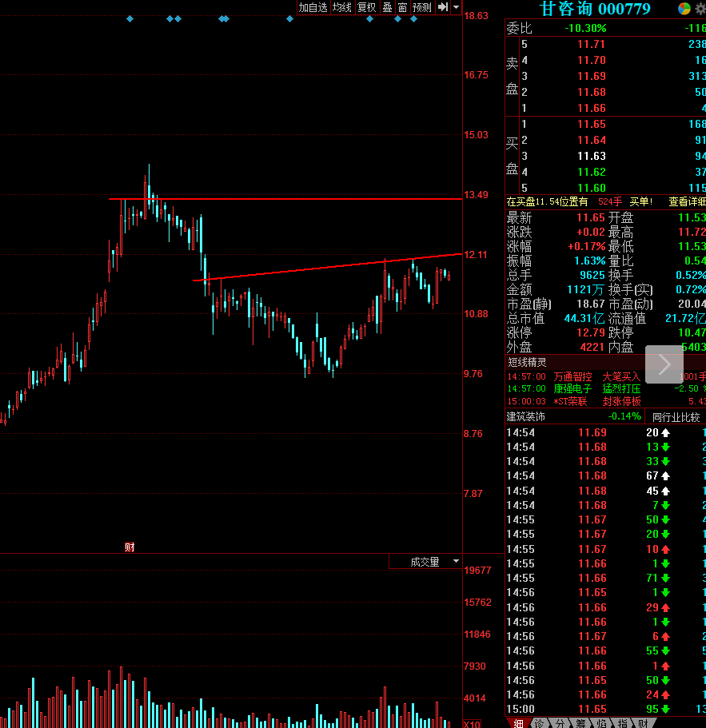706x728 pixels.
Task: Click the 加自选 add-to-watchlist button
Action: [313, 7]
